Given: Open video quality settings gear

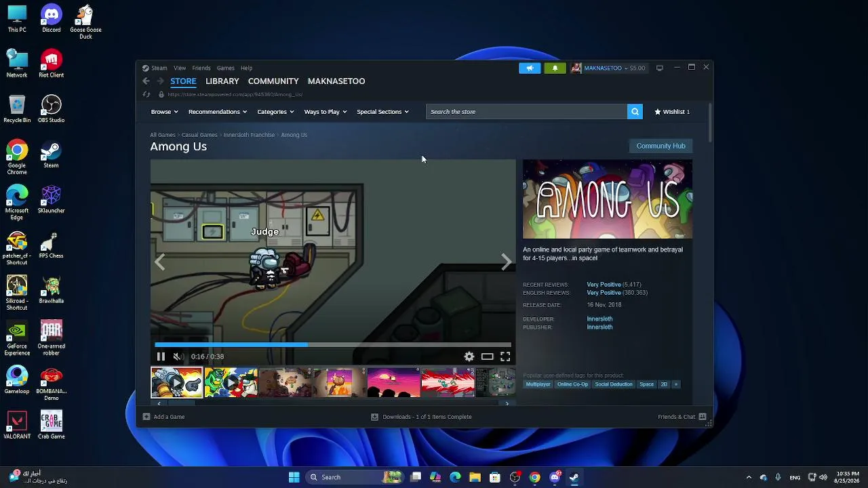Looking at the screenshot, I should [x=469, y=357].
